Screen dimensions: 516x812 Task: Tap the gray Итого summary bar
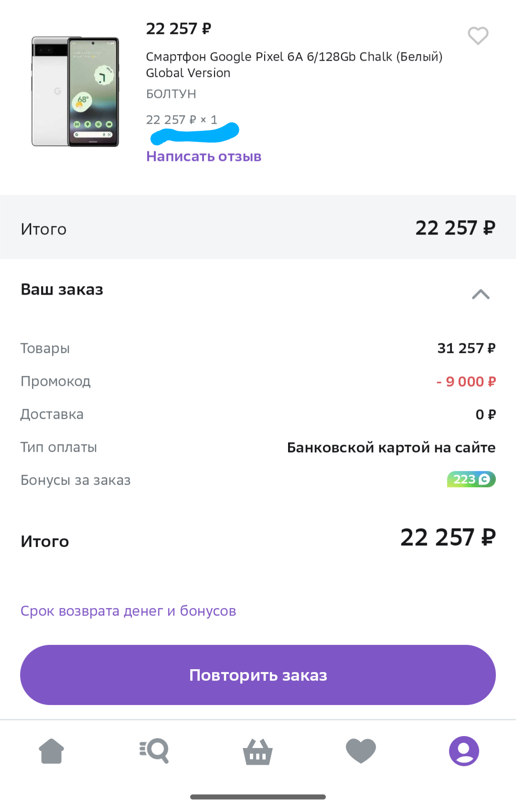coord(258,227)
